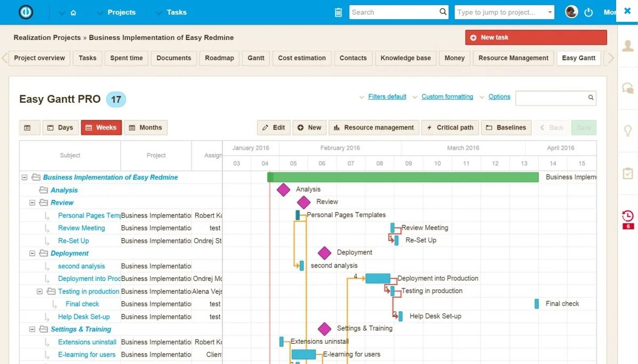This screenshot has height=364, width=638.
Task: Open the Resource Management tab
Action: pyautogui.click(x=513, y=58)
